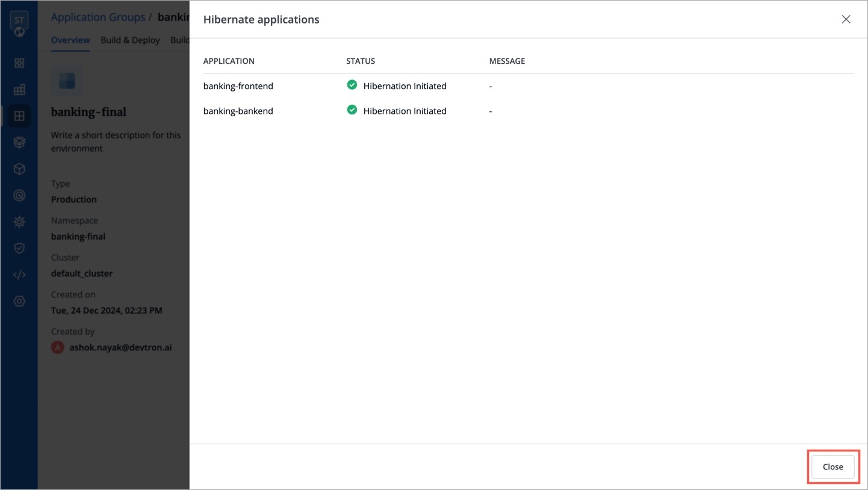
Task: Click the green check icon beside banking-frontend status
Action: coord(352,85)
